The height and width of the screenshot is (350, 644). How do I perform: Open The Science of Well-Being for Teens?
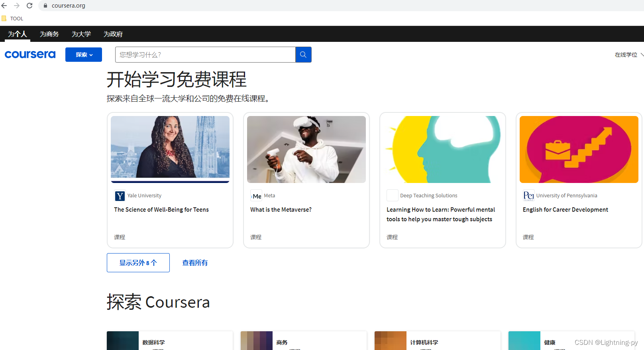tap(161, 210)
